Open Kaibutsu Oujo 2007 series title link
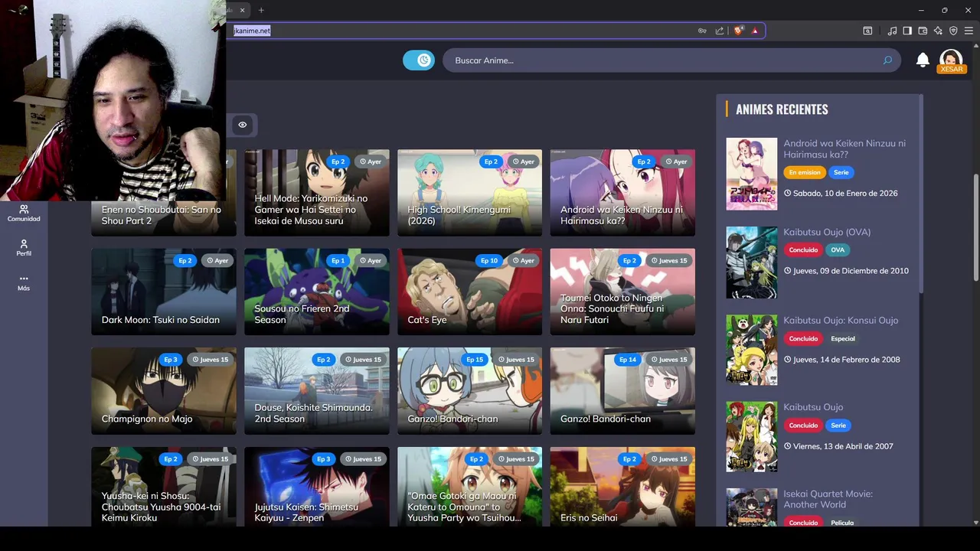This screenshot has height=551, width=980. coord(813,407)
